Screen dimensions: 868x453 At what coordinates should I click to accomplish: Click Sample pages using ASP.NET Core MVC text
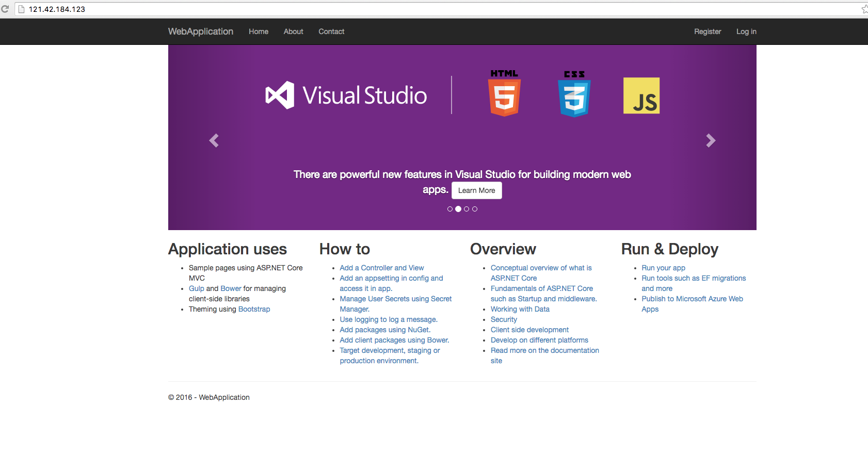coord(246,273)
